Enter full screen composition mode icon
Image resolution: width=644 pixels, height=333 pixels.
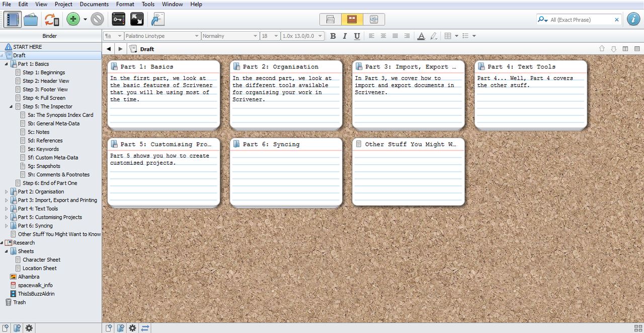pyautogui.click(x=137, y=20)
